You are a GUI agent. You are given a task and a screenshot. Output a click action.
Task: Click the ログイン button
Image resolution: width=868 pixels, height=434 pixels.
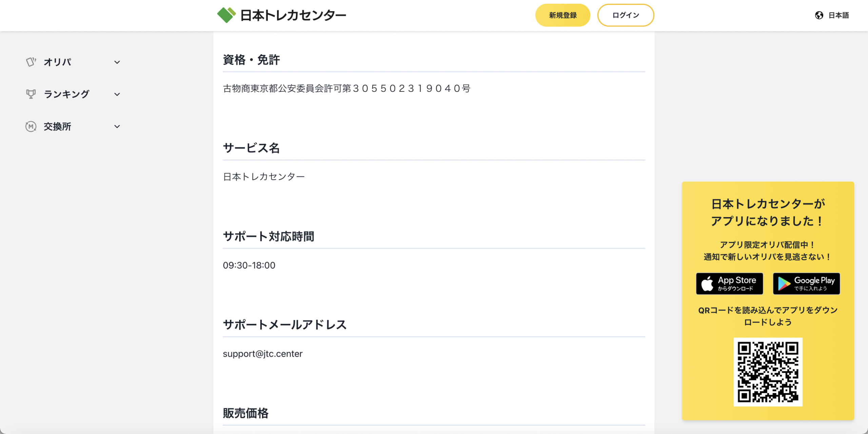click(x=626, y=15)
